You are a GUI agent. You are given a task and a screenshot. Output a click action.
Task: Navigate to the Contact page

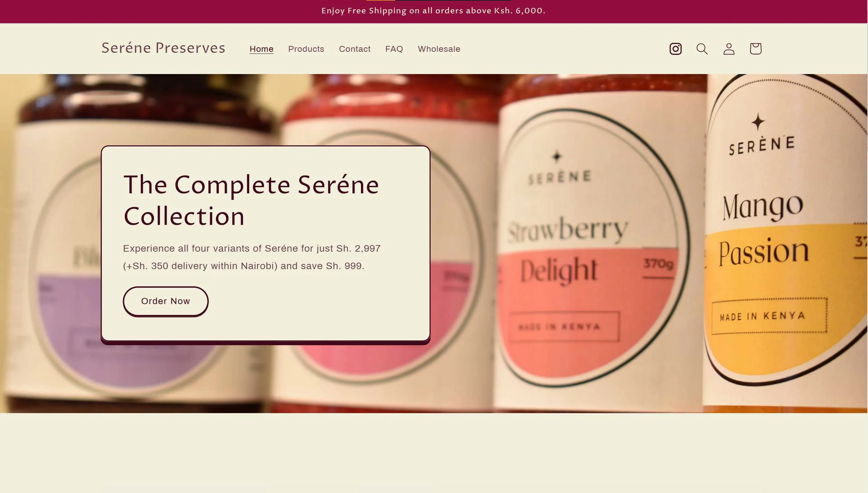pos(354,49)
